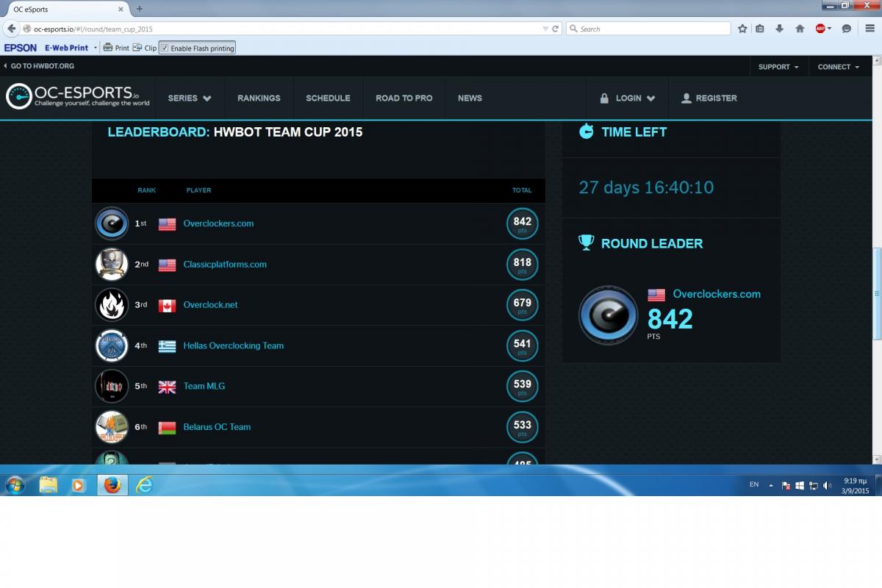Click the Firefox taskbar icon
Image resolution: width=882 pixels, height=588 pixels.
coord(112,485)
